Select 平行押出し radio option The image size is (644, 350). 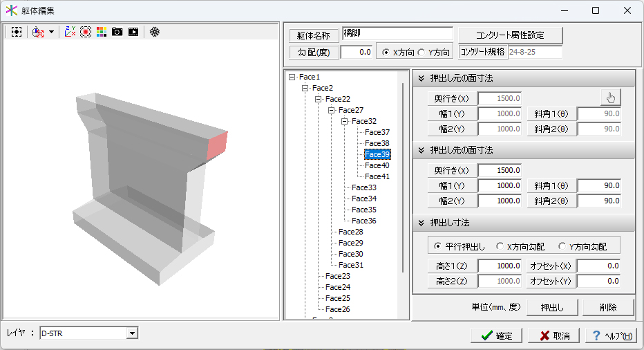(x=437, y=246)
